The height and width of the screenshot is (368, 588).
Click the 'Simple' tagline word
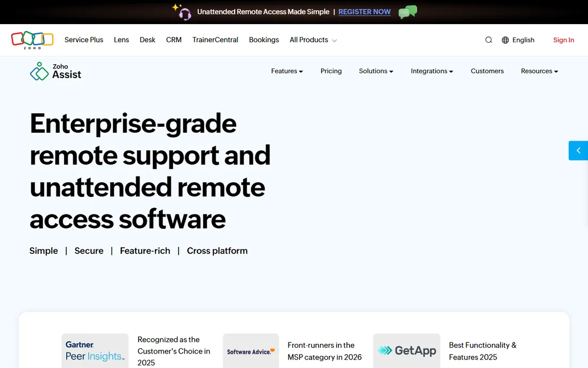(x=43, y=250)
